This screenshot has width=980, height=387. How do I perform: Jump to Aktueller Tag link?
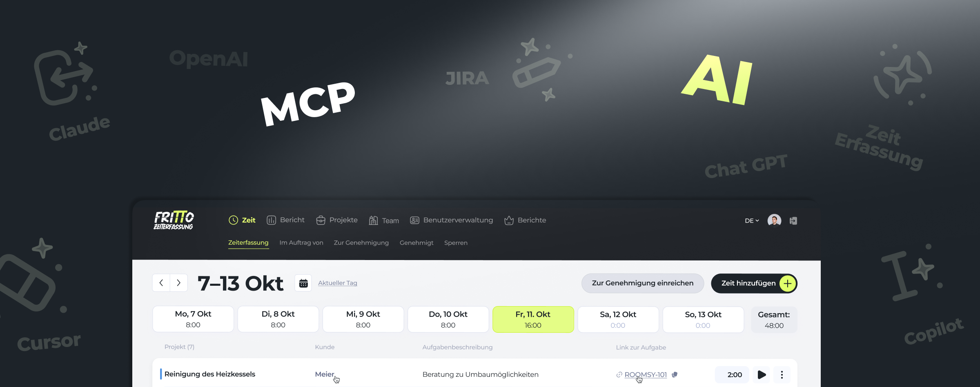pyautogui.click(x=337, y=283)
